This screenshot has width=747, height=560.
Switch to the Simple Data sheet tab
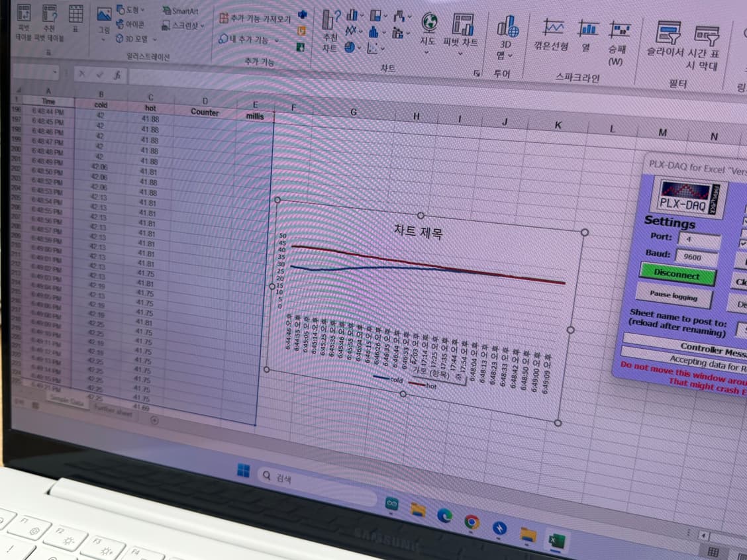pyautogui.click(x=68, y=402)
